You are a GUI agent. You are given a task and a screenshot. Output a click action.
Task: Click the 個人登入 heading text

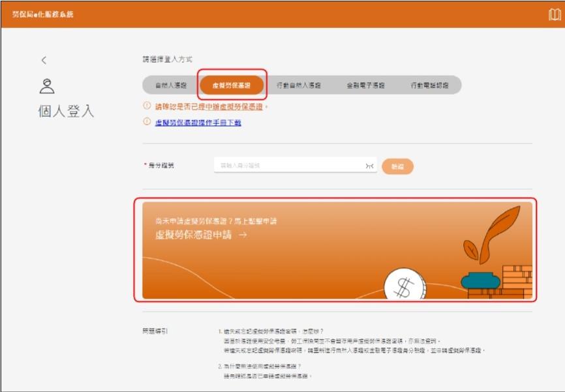[66, 111]
